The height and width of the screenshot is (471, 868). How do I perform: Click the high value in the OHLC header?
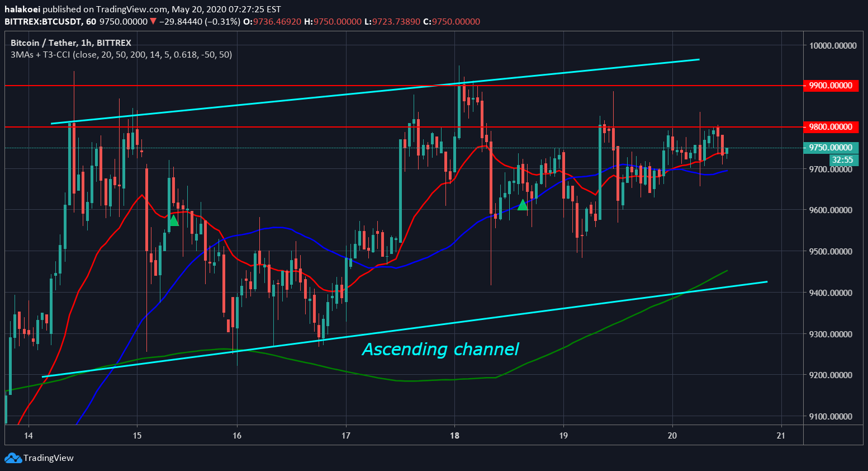point(338,22)
